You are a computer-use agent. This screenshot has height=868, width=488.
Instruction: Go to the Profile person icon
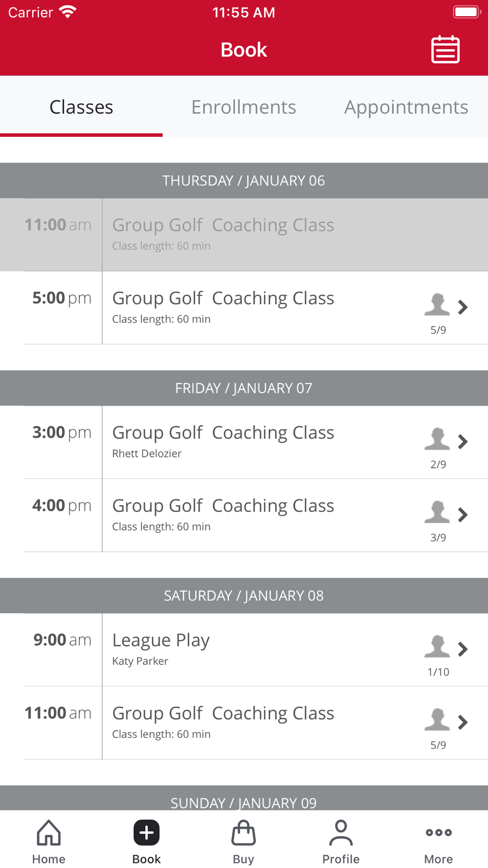341,832
